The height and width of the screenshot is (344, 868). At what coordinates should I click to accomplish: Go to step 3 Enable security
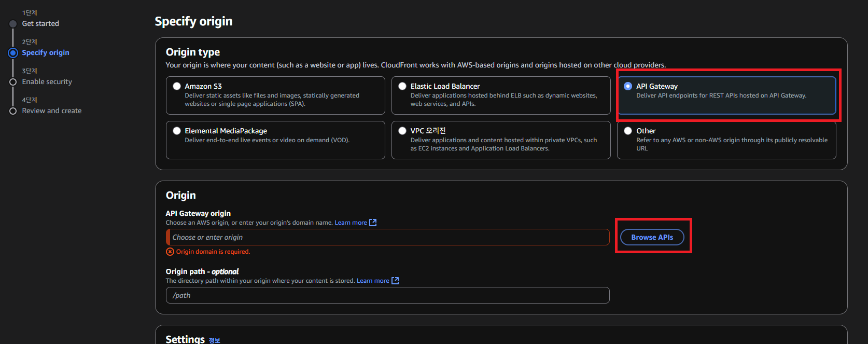tap(47, 81)
